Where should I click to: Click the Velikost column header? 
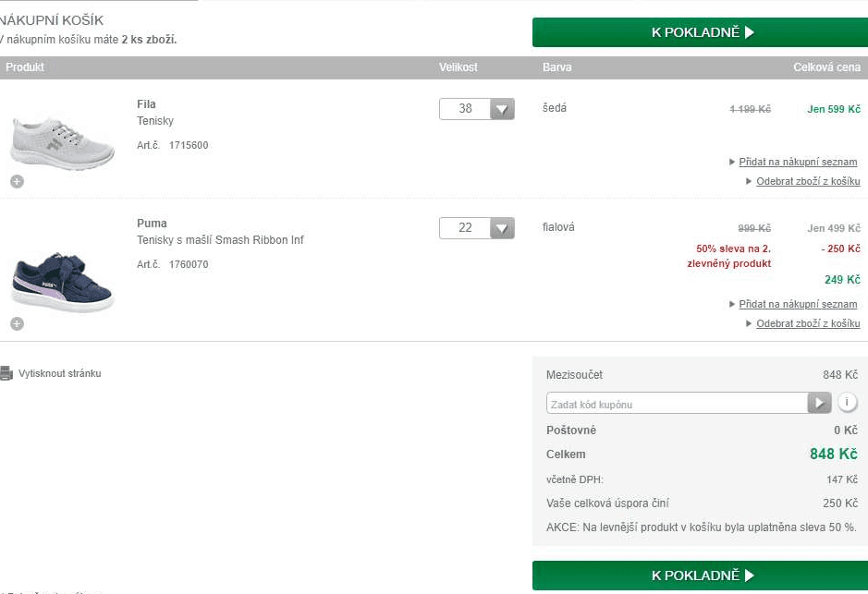tap(458, 67)
